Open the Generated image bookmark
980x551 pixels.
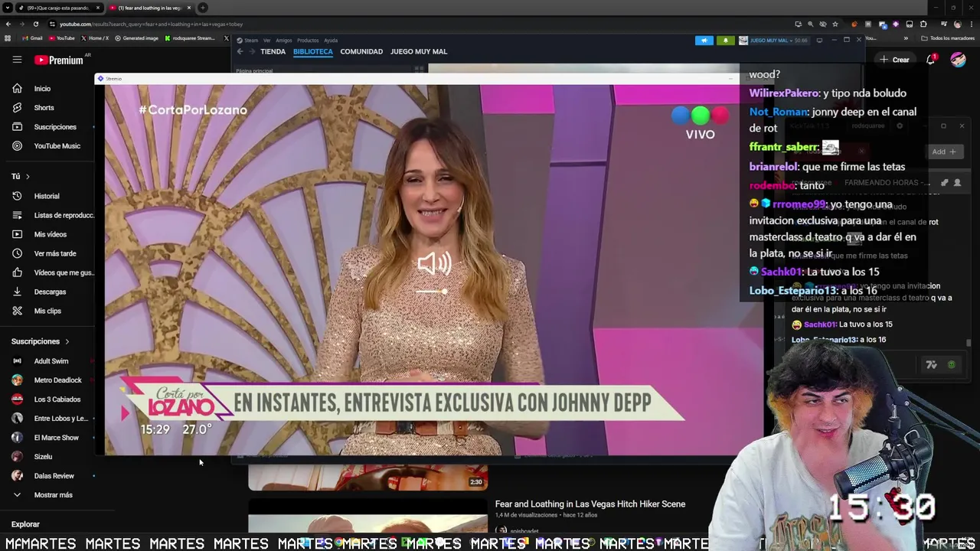137,38
